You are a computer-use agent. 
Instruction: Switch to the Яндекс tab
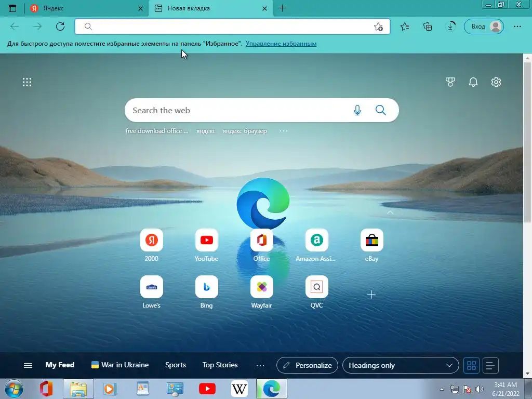click(x=87, y=8)
